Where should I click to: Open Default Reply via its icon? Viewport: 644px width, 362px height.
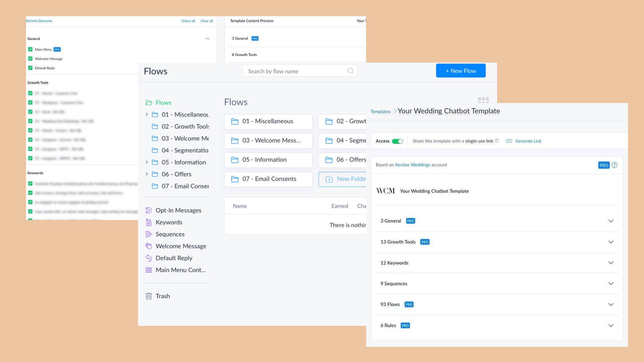[149, 258]
